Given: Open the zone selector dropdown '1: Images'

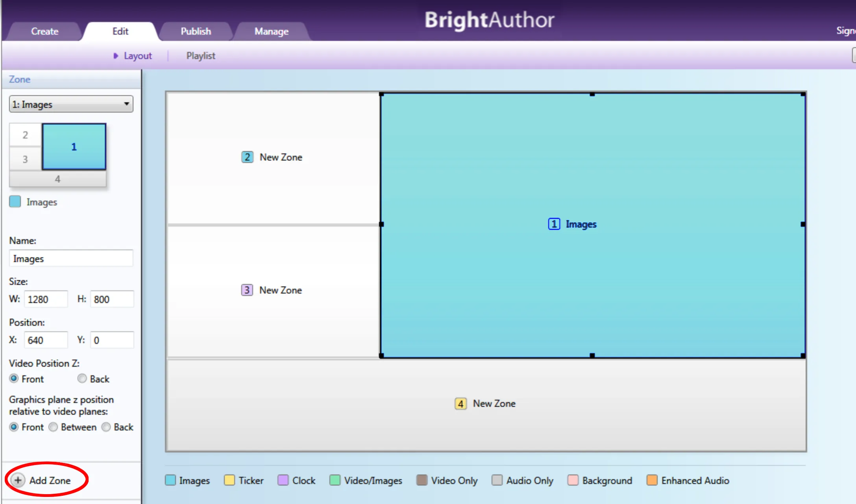Looking at the screenshot, I should pyautogui.click(x=71, y=104).
